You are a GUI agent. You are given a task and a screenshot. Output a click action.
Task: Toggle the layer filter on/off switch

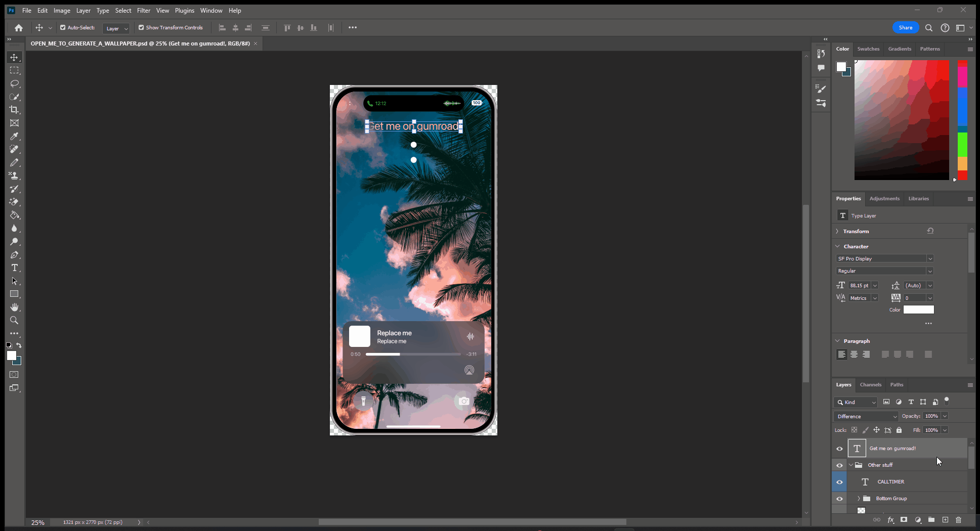(x=947, y=402)
